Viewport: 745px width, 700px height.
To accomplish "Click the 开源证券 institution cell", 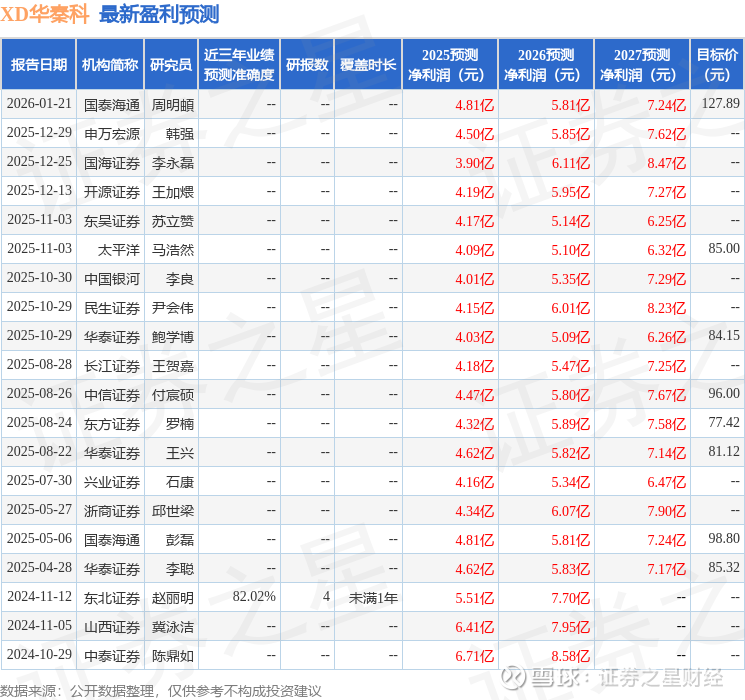I will point(112,192).
